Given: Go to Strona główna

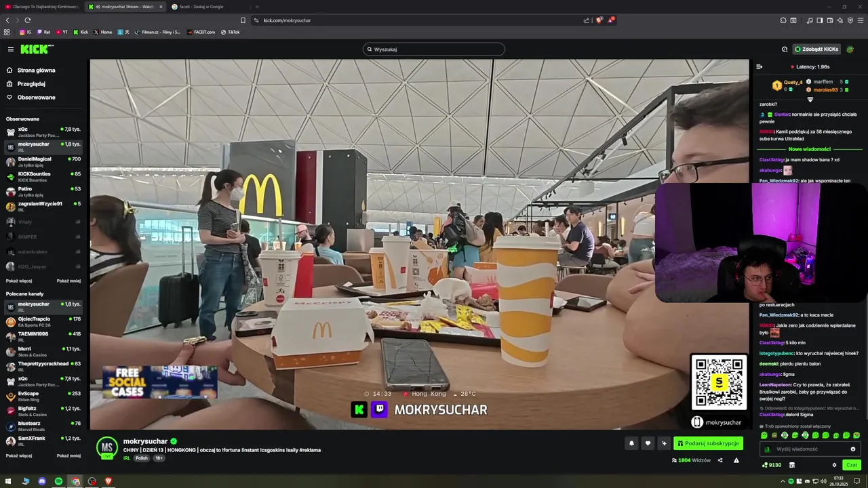Looking at the screenshot, I should (x=37, y=70).
